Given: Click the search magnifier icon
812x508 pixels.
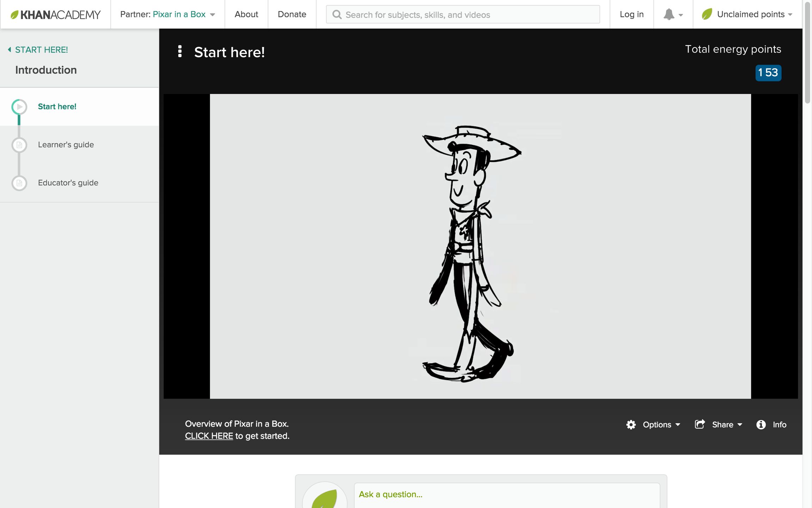Looking at the screenshot, I should 337,15.
